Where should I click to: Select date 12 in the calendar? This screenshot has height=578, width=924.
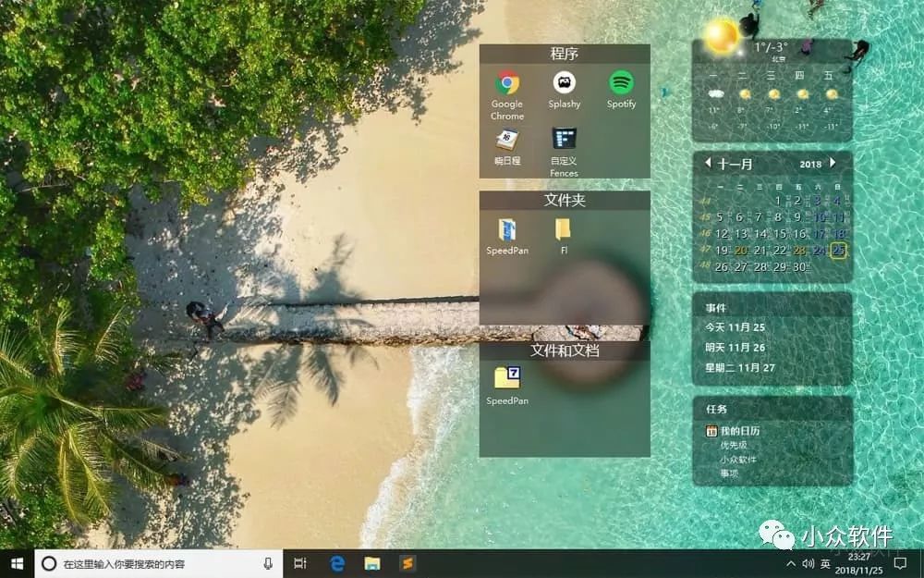(x=722, y=234)
